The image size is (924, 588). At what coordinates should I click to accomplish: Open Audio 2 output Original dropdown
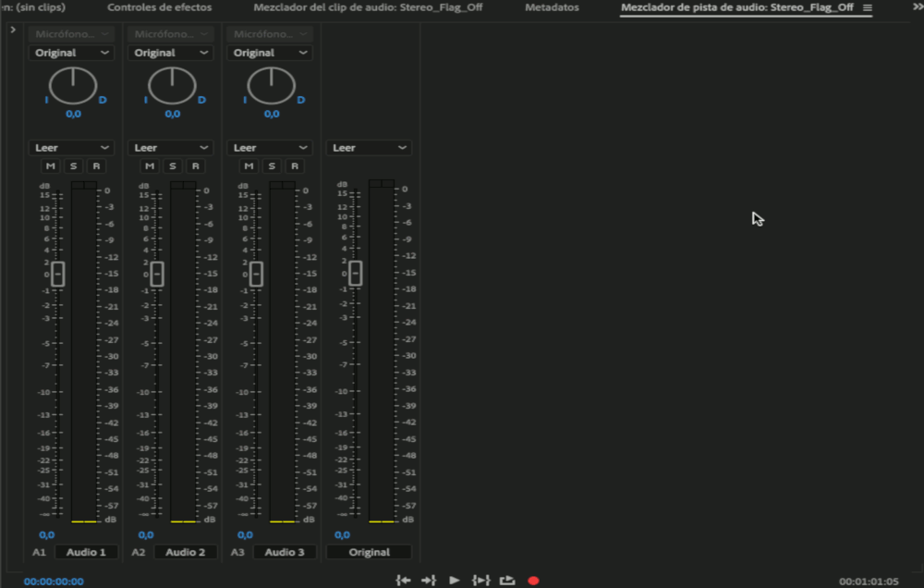point(172,53)
